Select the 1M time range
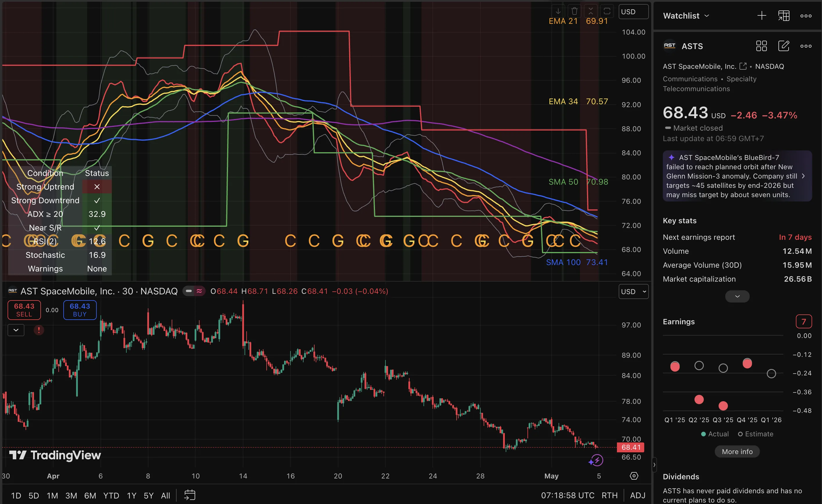 coord(52,495)
